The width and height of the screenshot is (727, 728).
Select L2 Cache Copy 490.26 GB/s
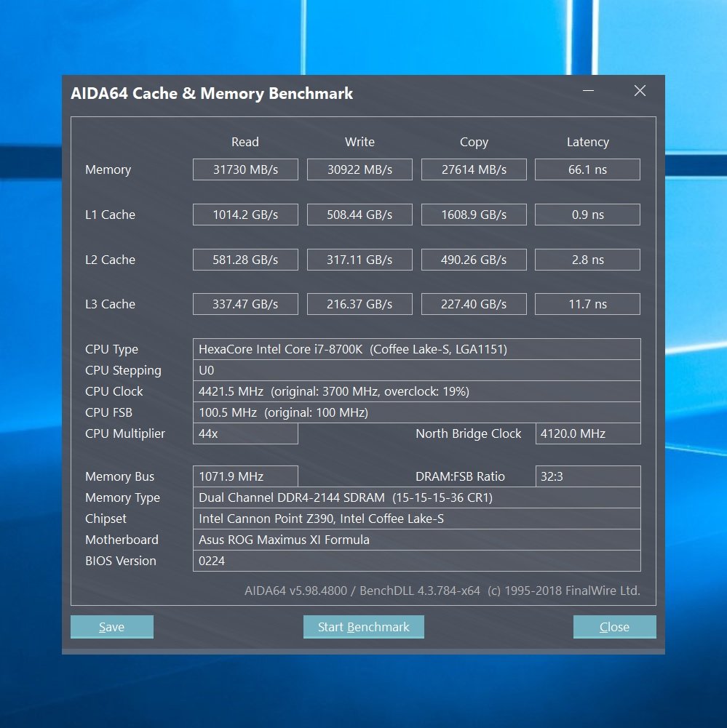(474, 260)
